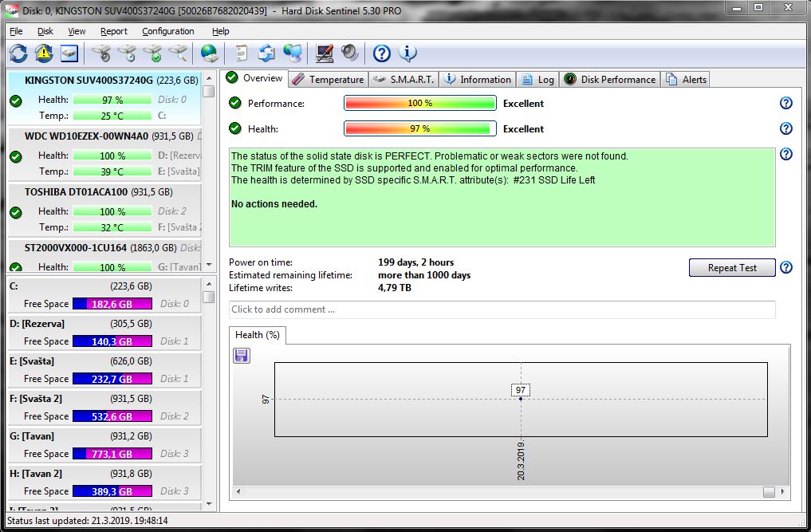
Task: Open the File menu
Action: [x=16, y=31]
